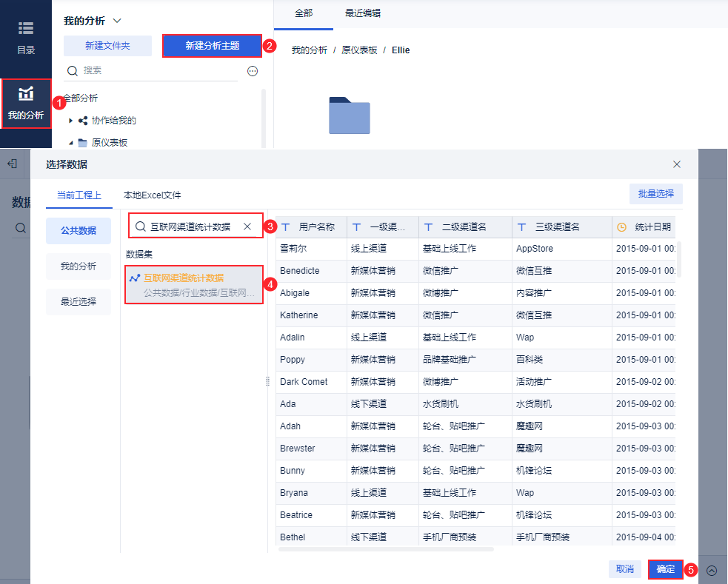This screenshot has height=584, width=728.
Task: Click the exit icon left of dialog
Action: (x=13, y=164)
